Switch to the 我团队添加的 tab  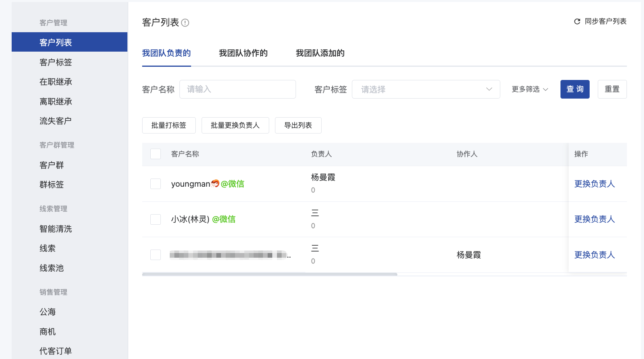tap(320, 53)
